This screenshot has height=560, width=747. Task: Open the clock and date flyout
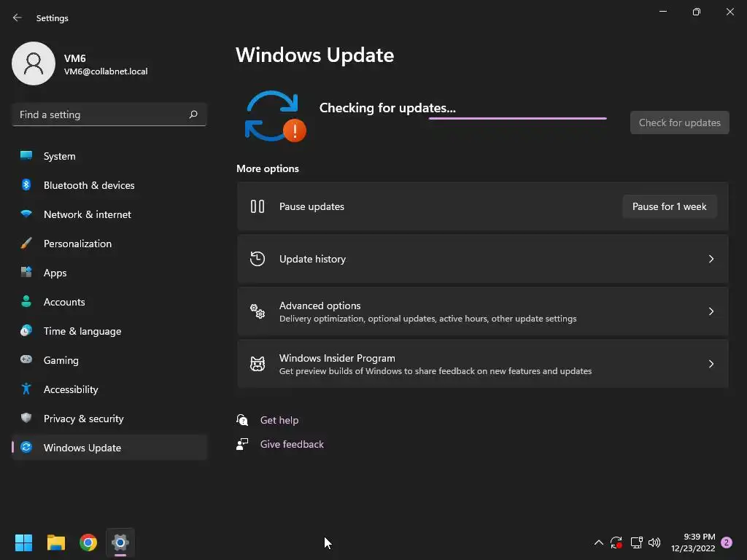(x=693, y=542)
